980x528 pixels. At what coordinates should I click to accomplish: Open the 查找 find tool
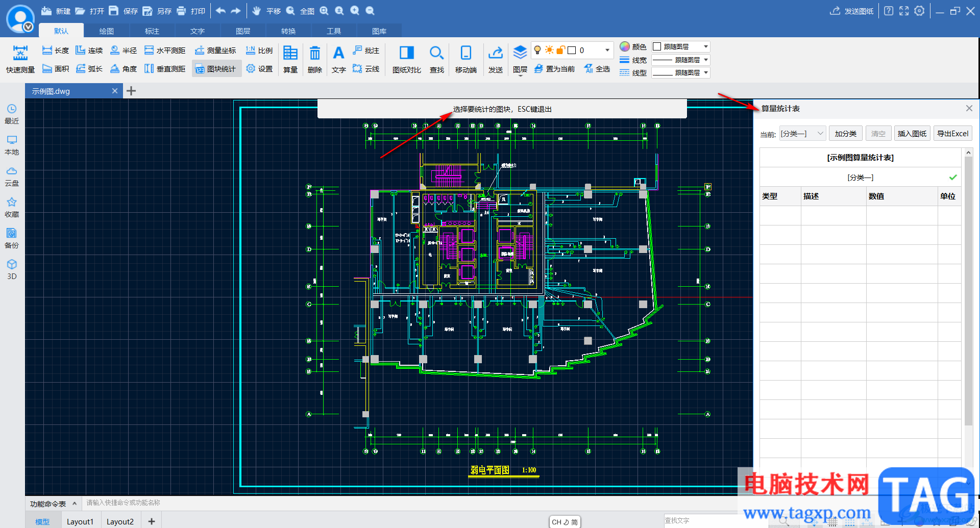point(436,59)
